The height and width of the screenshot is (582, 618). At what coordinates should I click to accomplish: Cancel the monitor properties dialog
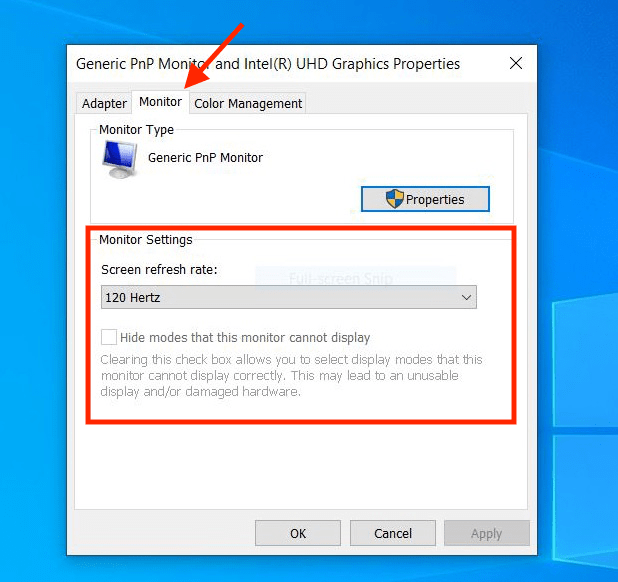coord(393,533)
